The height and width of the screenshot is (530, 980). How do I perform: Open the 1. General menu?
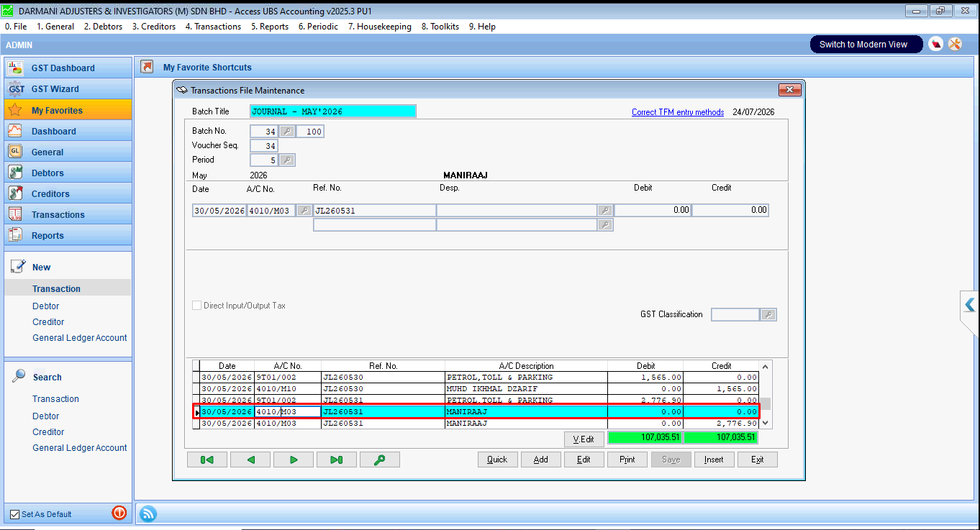tap(55, 27)
